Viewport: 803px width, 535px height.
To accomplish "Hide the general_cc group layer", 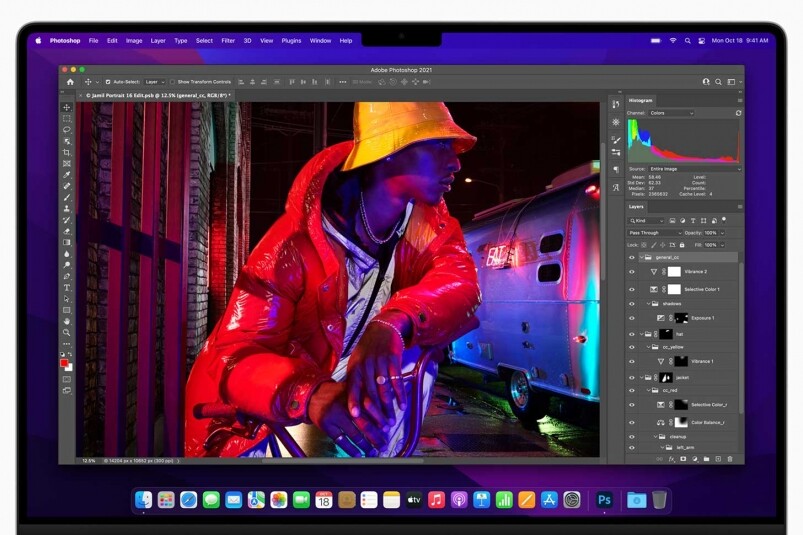I will pos(631,258).
